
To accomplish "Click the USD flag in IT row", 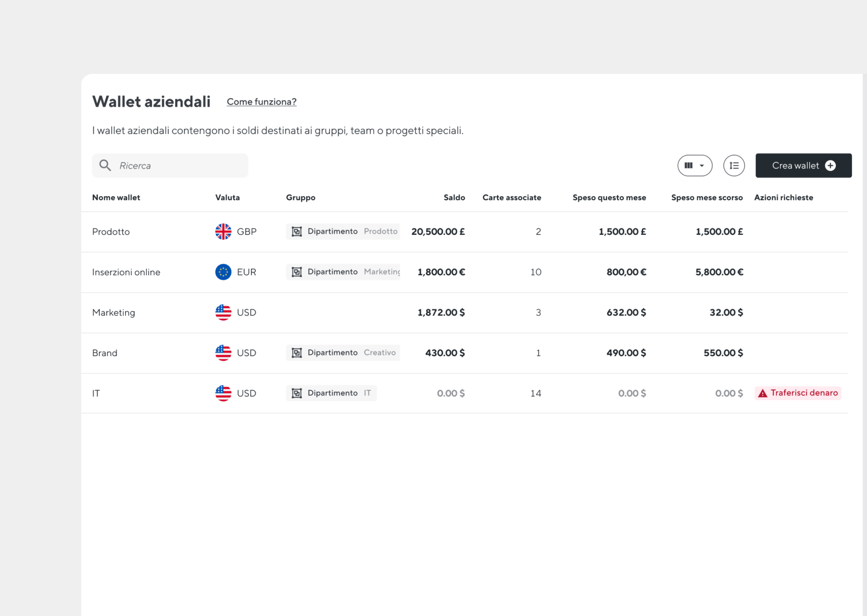I will 223,393.
